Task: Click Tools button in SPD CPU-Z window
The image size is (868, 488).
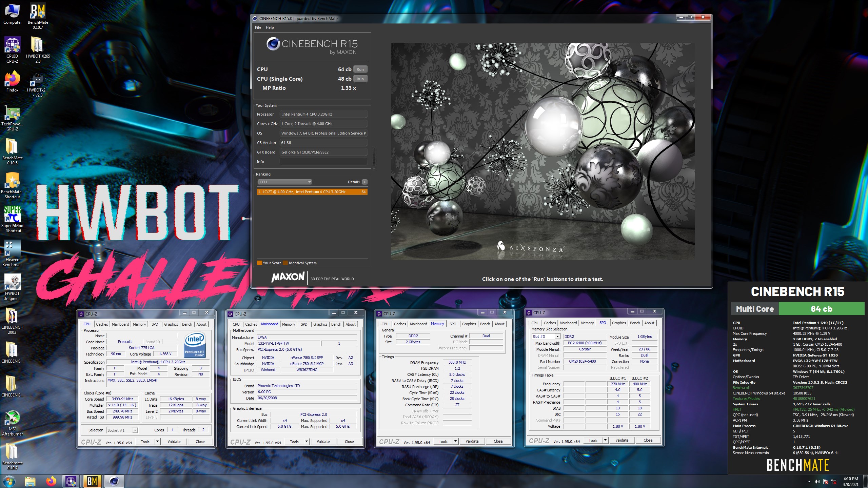Action: tap(593, 440)
